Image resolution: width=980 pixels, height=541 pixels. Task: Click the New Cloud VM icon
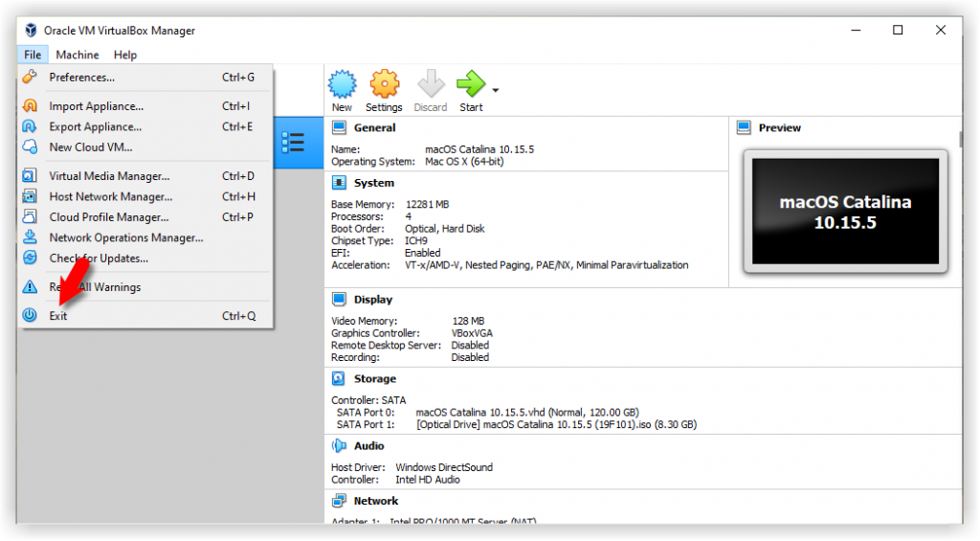[x=30, y=147]
